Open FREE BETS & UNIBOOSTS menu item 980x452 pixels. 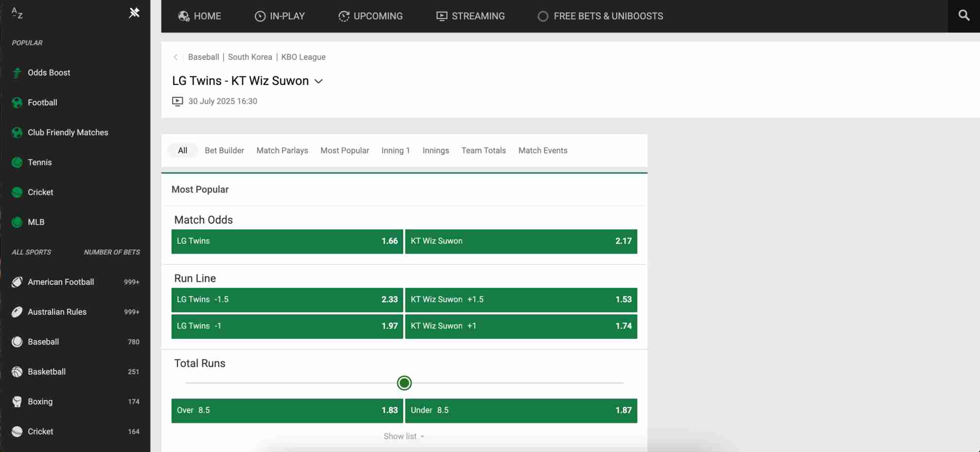point(600,16)
